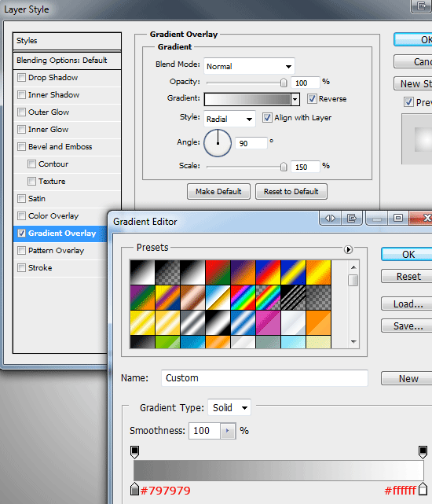Select the right black opacity stop
The image size is (432, 504).
[x=423, y=451]
